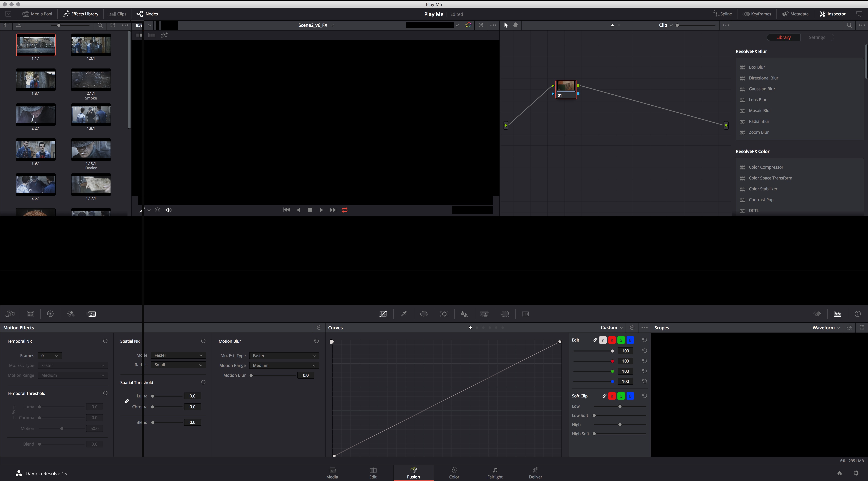Open the Information palette icon
The width and height of the screenshot is (868, 481).
pyautogui.click(x=857, y=314)
